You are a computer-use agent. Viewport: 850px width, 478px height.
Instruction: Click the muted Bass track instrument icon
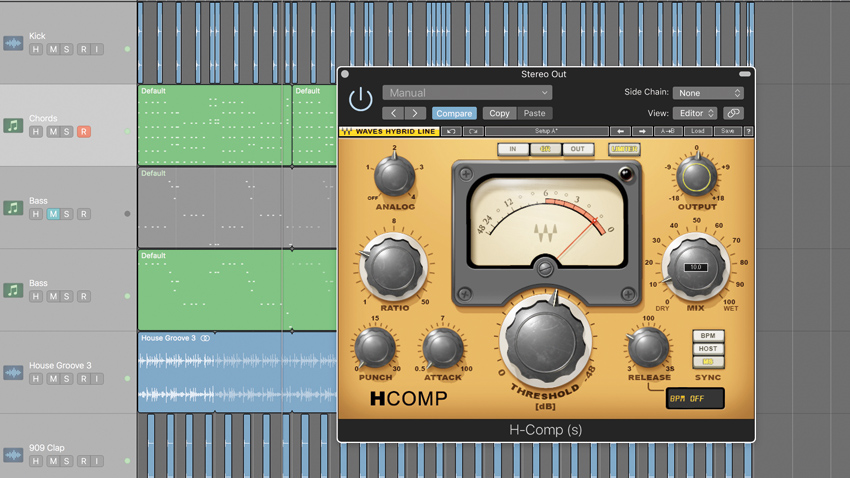click(13, 208)
